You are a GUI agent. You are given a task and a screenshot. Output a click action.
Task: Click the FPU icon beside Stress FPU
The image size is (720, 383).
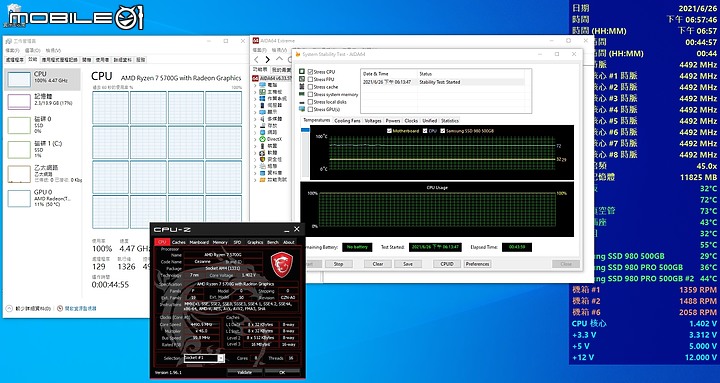pos(302,79)
